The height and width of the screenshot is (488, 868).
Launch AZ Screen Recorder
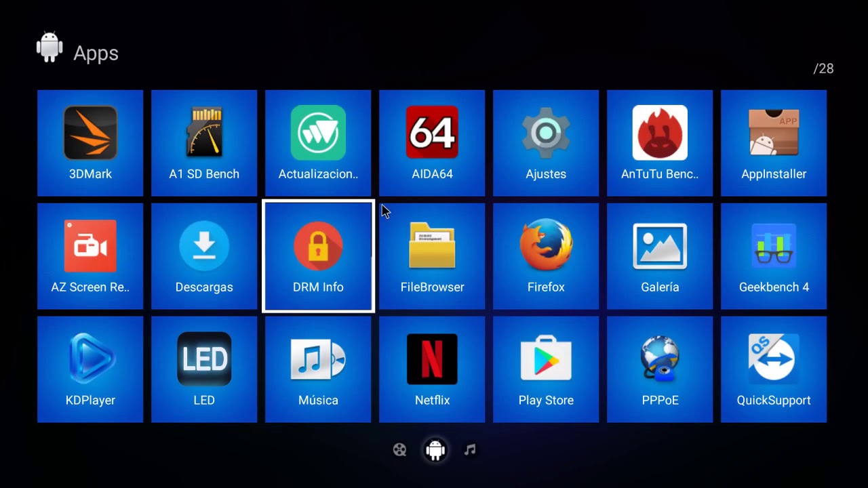tap(90, 256)
